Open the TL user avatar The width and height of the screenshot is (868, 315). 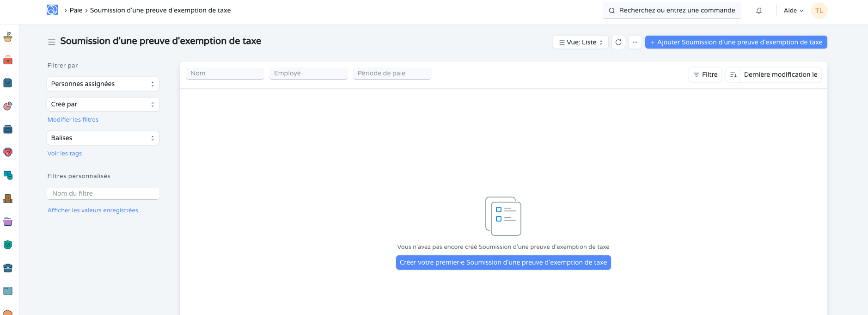point(819,11)
